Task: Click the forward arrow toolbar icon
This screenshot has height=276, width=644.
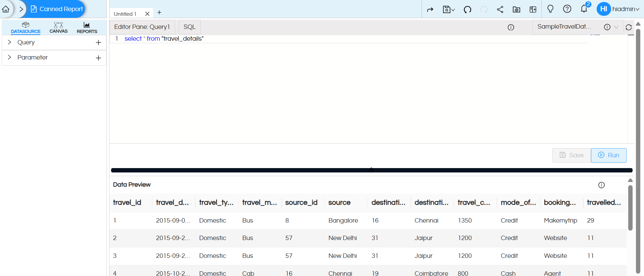Action: [x=430, y=9]
